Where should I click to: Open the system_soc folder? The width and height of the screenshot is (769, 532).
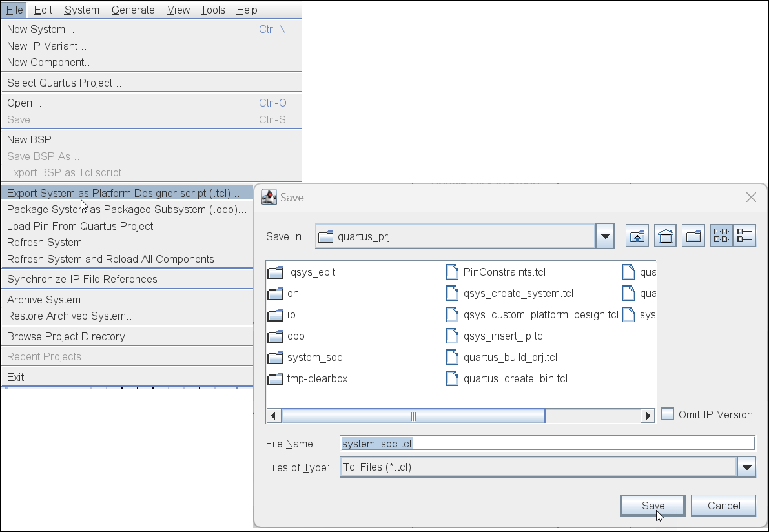tap(314, 357)
